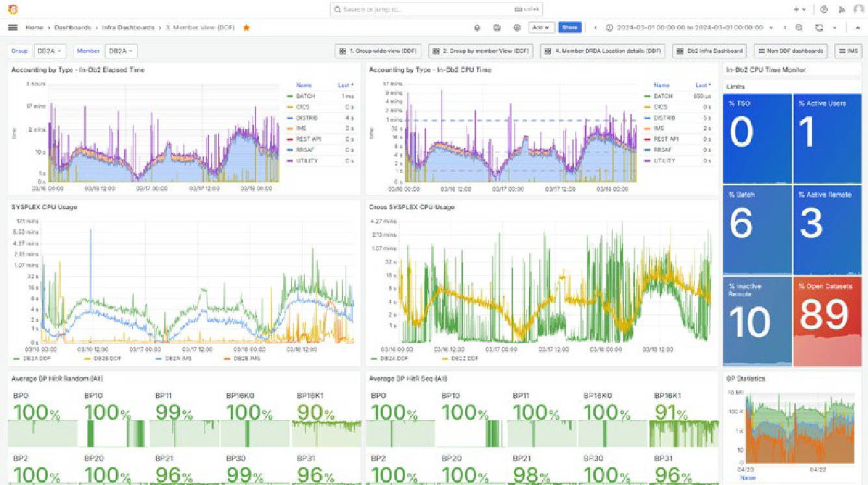868x485 pixels.
Task: Open the Group variable dropdown
Action: pos(49,51)
